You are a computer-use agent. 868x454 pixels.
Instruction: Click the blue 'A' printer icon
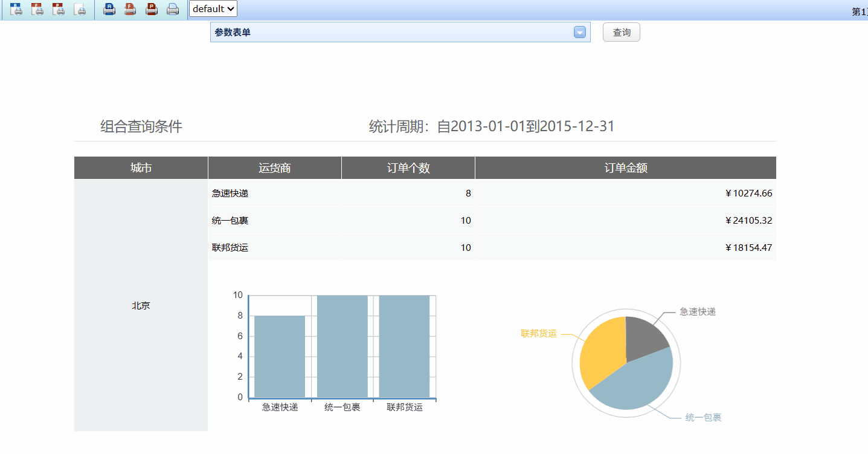109,10
